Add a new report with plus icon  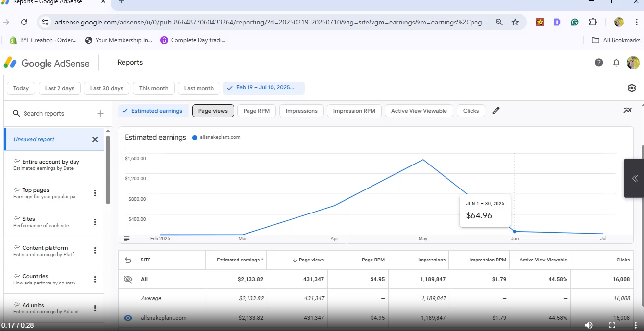[100, 113]
